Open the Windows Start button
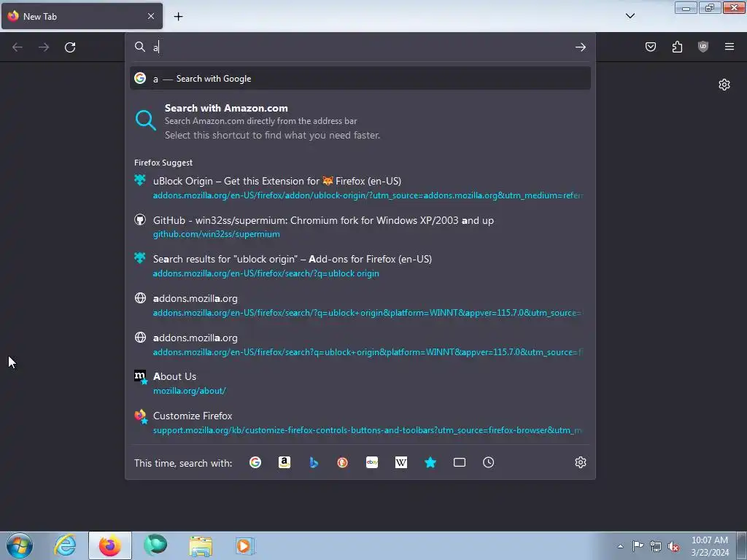The image size is (747, 560). [x=20, y=545]
